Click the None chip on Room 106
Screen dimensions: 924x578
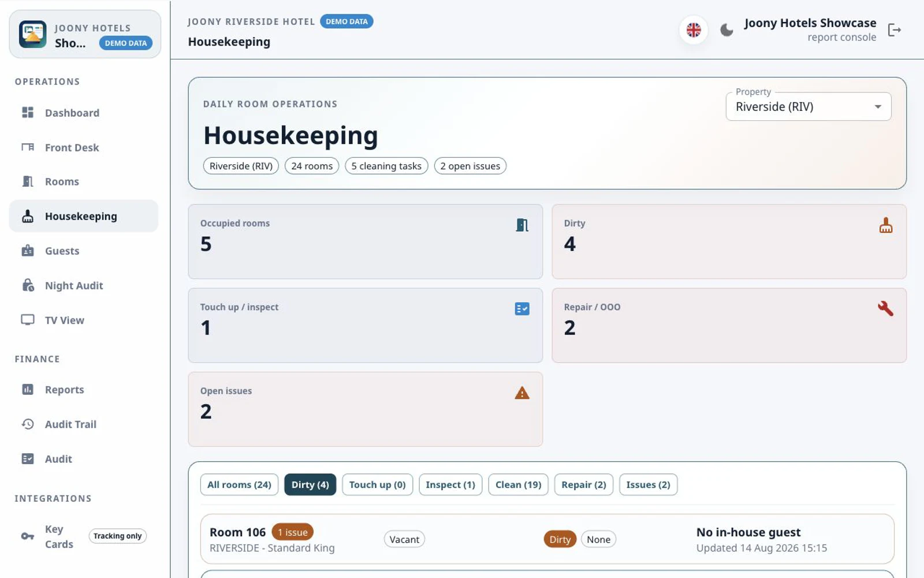[598, 539]
